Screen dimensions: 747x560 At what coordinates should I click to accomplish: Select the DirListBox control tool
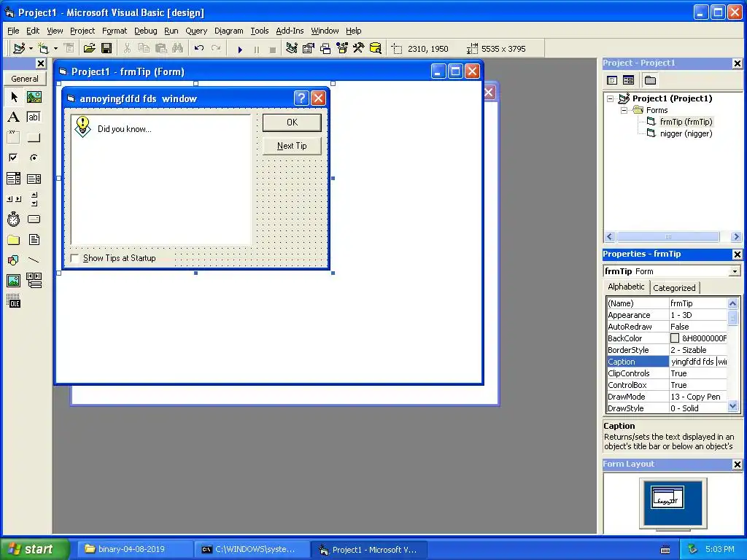[14, 239]
